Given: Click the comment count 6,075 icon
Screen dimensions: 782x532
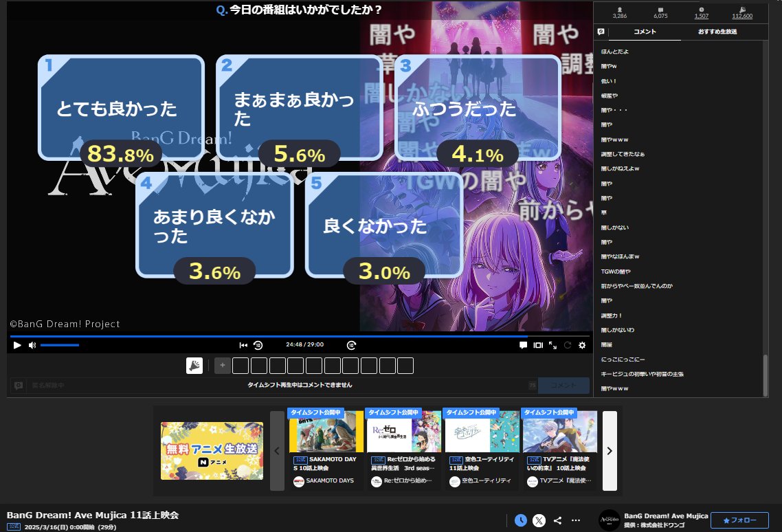Looking at the screenshot, I should click(x=660, y=10).
